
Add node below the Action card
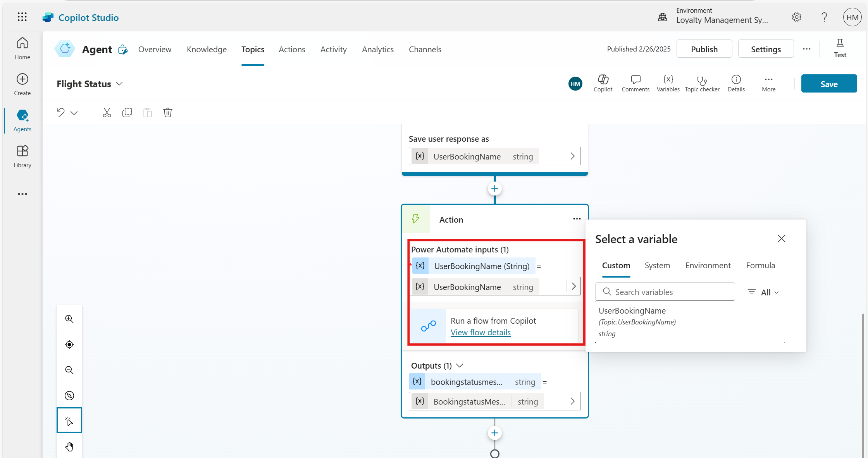click(494, 433)
